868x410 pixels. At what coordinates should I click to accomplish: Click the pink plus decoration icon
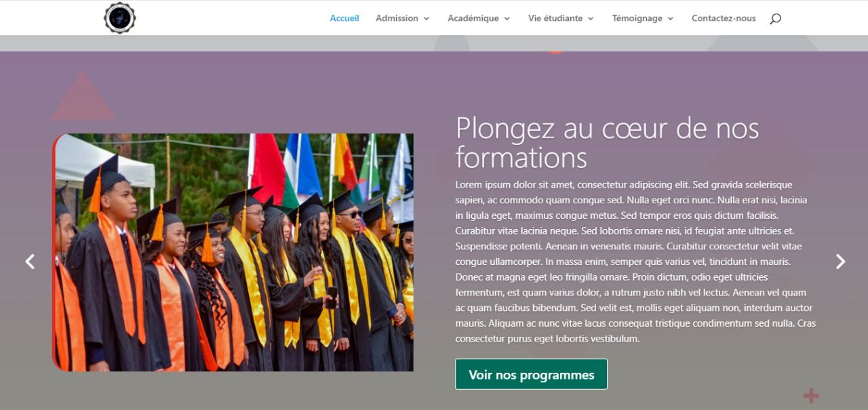pyautogui.click(x=811, y=395)
